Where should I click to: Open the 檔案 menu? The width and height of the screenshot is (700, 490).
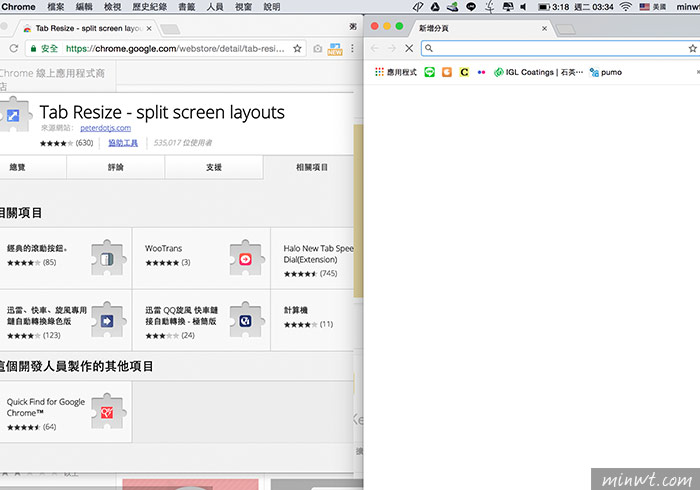(x=56, y=7)
